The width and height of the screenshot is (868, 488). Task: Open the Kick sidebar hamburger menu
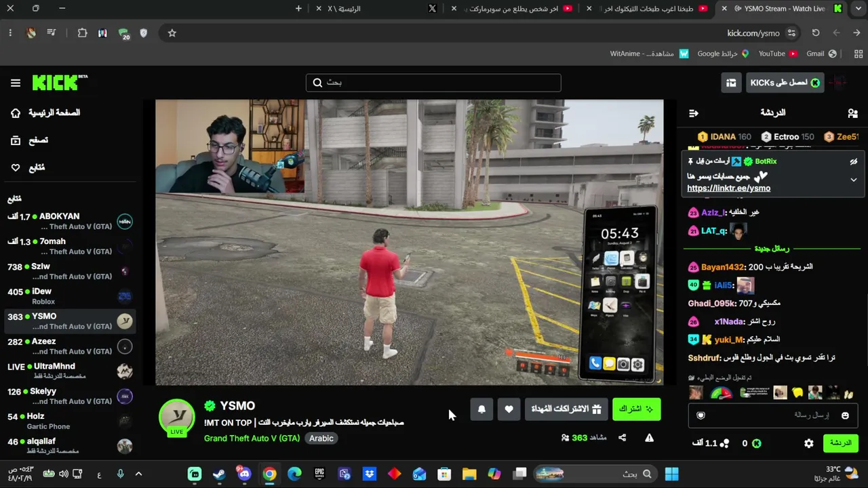16,83
